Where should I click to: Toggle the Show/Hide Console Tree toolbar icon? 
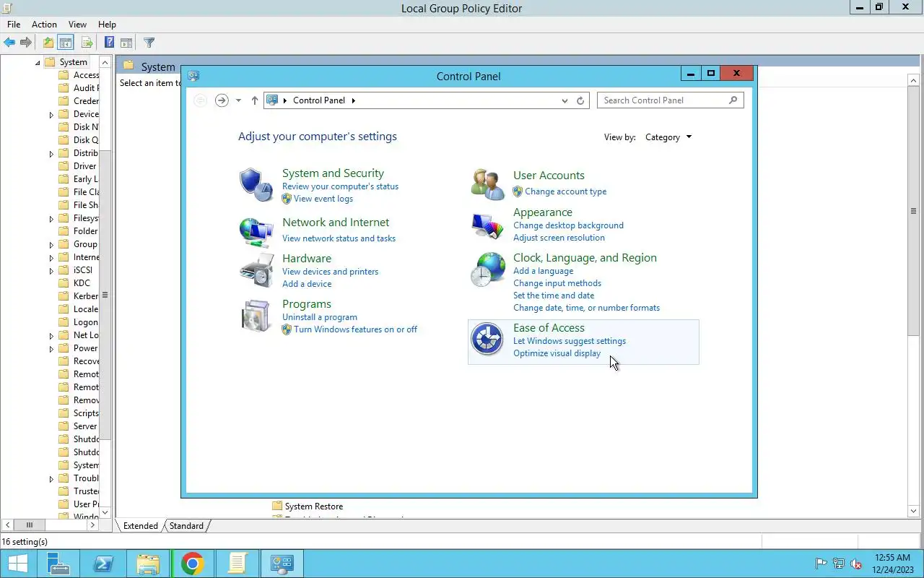pyautogui.click(x=66, y=43)
